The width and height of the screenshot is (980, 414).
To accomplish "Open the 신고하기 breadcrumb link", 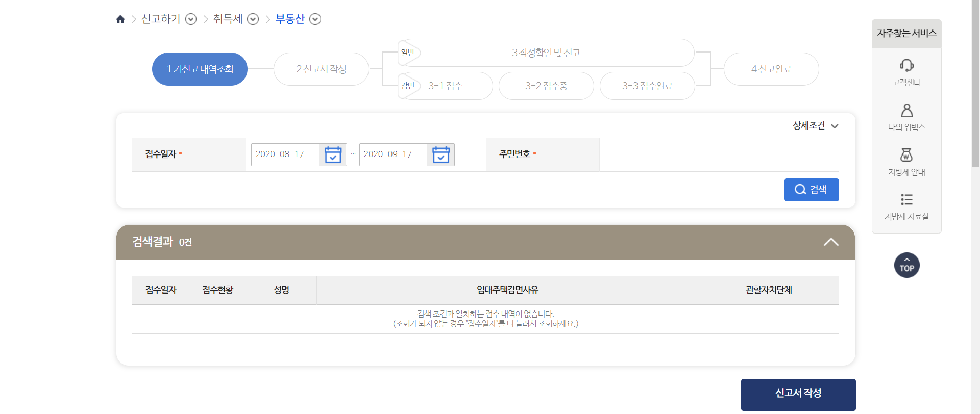I will tap(161, 19).
